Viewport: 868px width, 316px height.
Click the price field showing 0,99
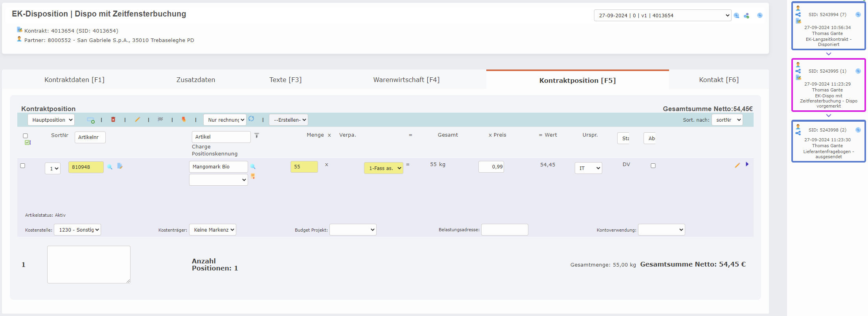[491, 167]
